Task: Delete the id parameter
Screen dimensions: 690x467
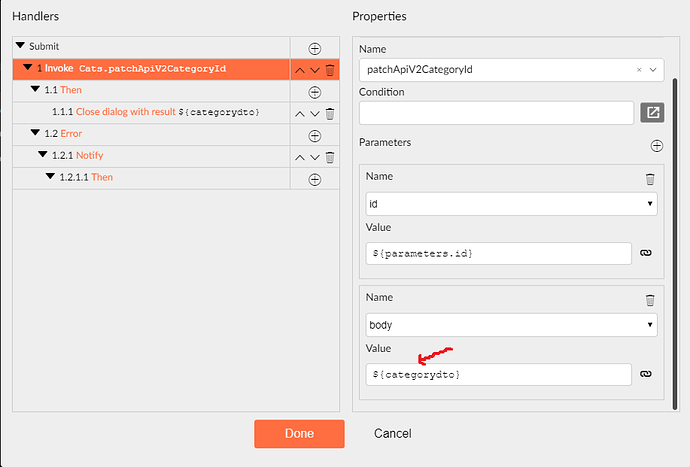Action: pyautogui.click(x=650, y=179)
